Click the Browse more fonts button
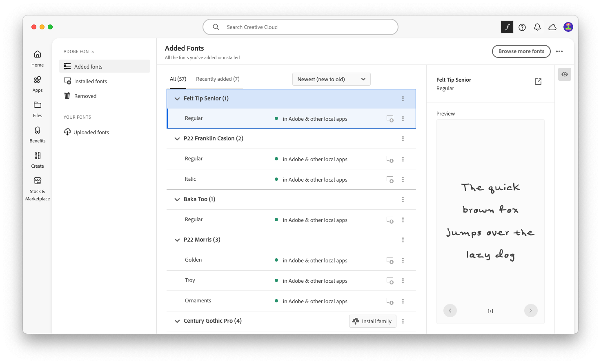 coord(521,51)
